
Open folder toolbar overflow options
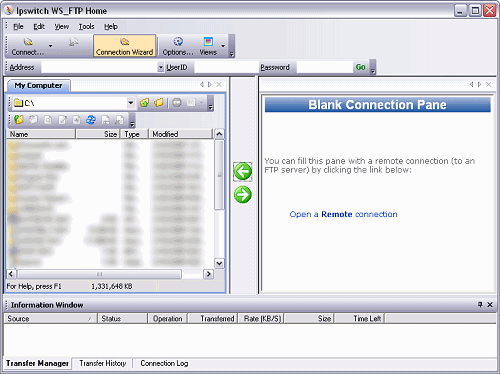210,103
